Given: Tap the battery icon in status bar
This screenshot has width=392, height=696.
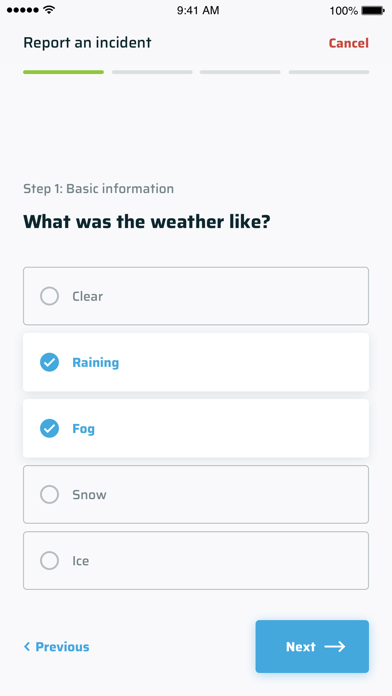Looking at the screenshot, I should [x=373, y=10].
